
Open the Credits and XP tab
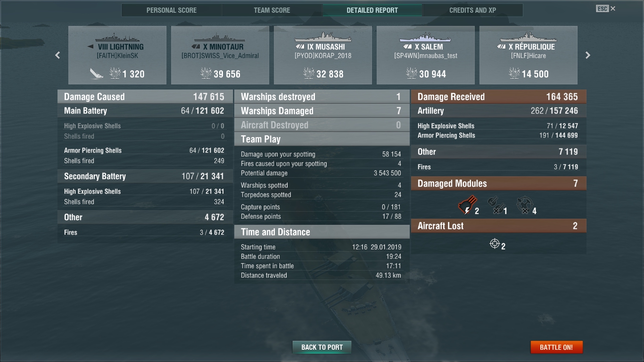pos(473,10)
